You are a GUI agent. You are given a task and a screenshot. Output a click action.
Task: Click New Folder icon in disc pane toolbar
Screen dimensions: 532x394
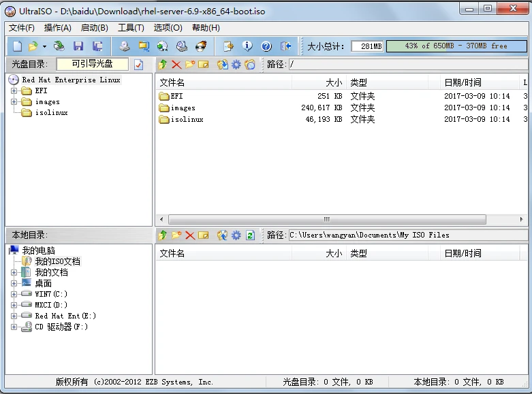pyautogui.click(x=189, y=64)
